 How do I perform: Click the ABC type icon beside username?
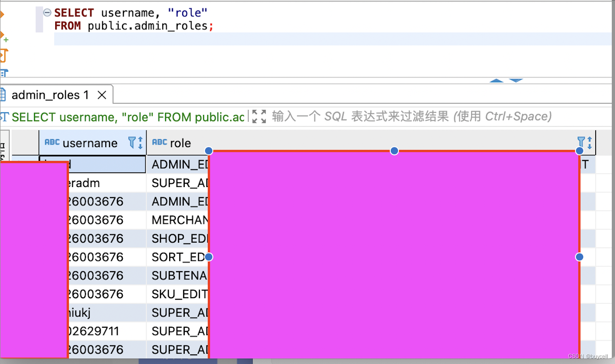pos(52,142)
